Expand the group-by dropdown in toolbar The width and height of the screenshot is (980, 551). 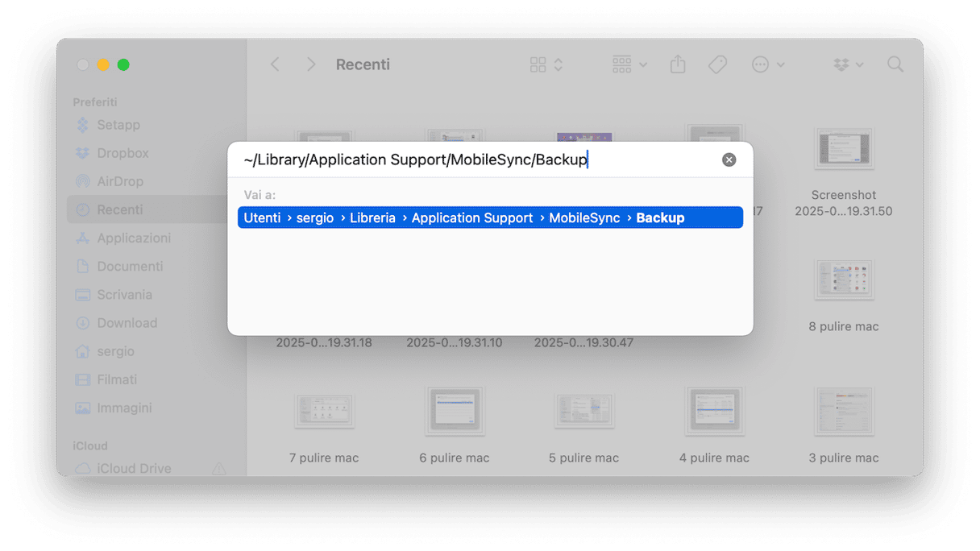point(629,64)
